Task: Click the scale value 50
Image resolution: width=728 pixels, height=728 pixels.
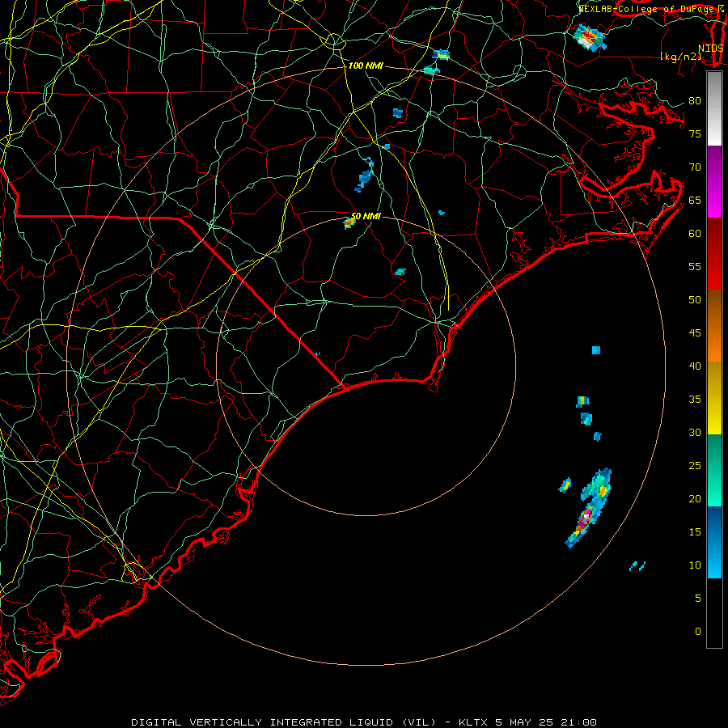Action: (x=695, y=300)
